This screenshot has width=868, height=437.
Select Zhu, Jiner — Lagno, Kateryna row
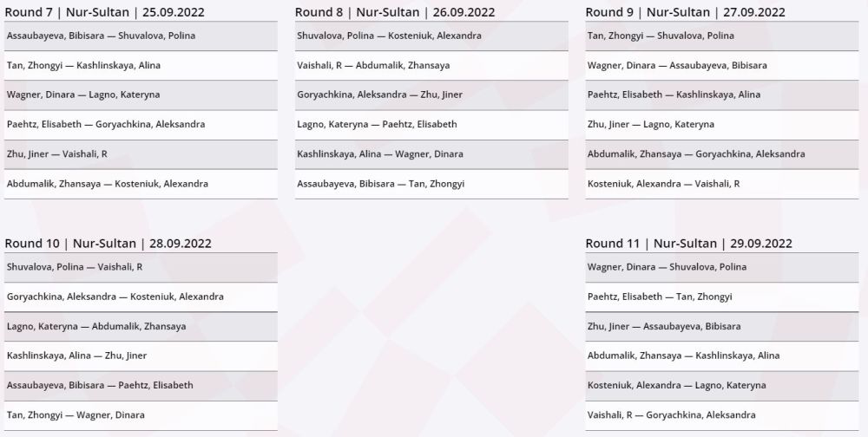pyautogui.click(x=651, y=125)
